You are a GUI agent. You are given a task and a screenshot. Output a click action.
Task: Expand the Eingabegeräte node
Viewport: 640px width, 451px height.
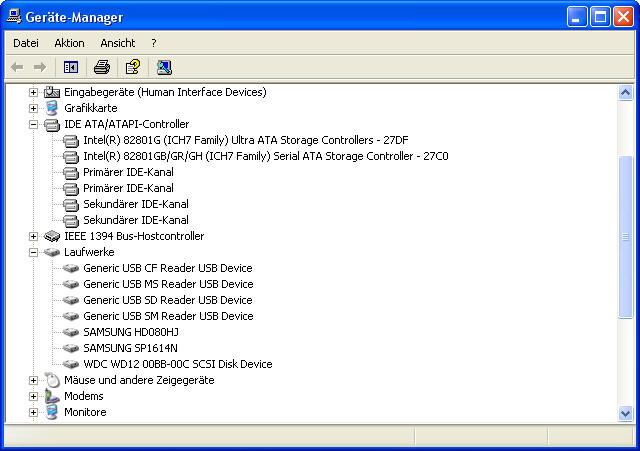(33, 93)
